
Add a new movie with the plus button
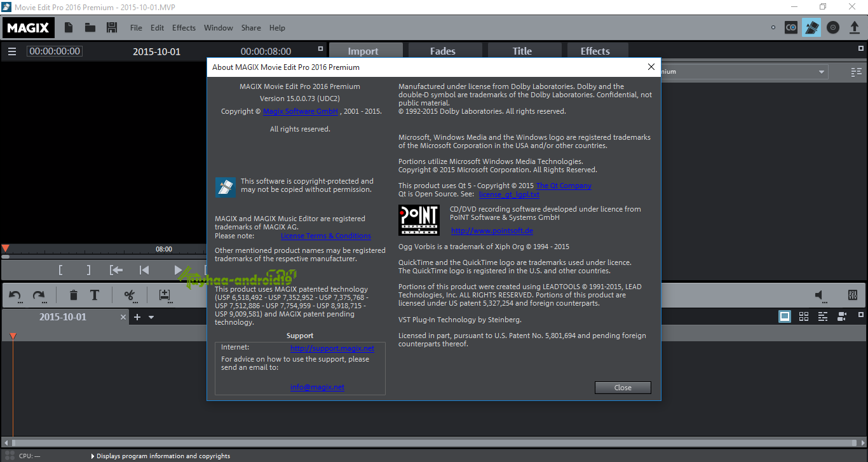pos(137,317)
